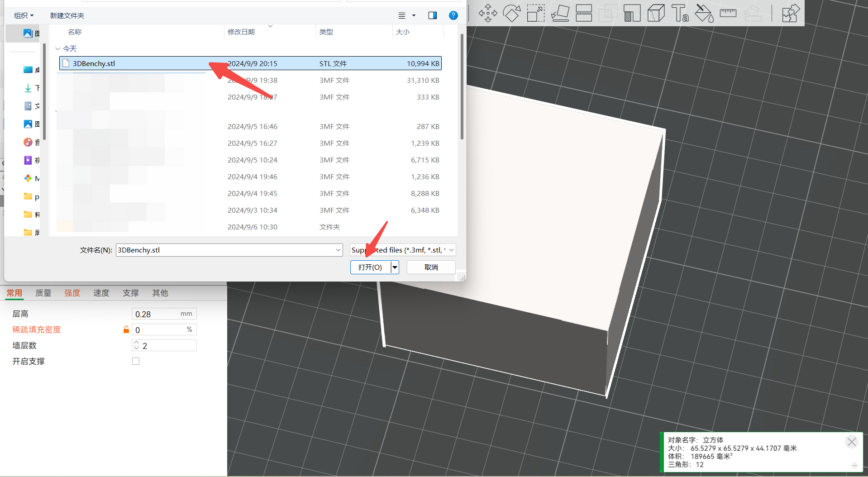
Task: Close the object info notification
Action: 851,442
